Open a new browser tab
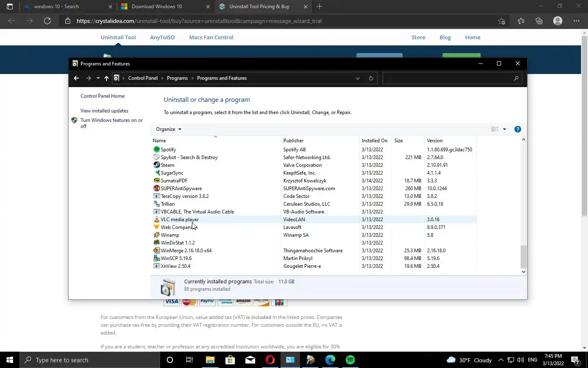588x368 pixels. pos(320,7)
